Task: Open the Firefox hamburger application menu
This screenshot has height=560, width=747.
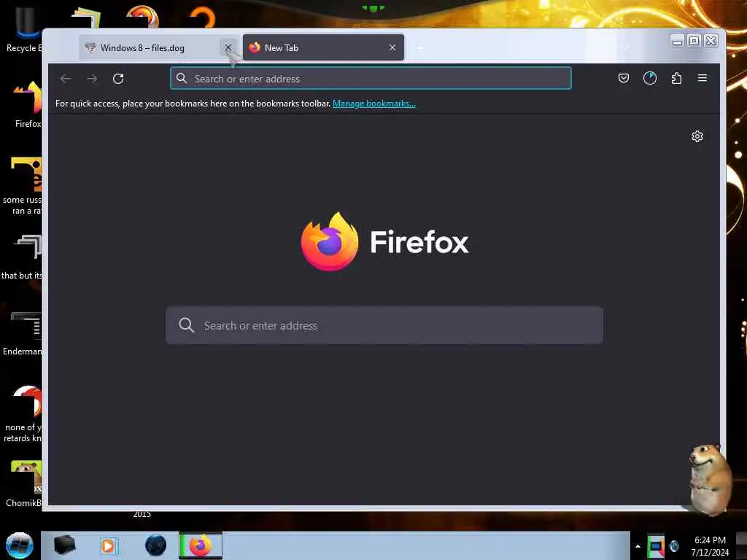Action: [703, 78]
